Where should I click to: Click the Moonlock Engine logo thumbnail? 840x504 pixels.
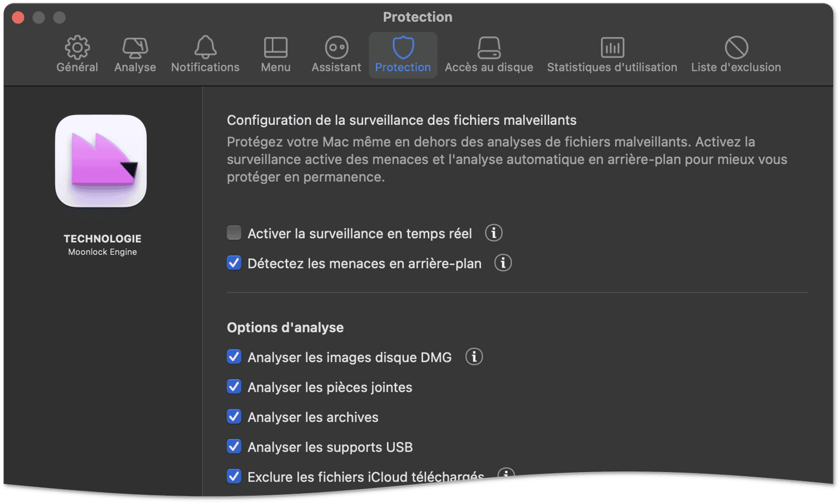coord(101,161)
